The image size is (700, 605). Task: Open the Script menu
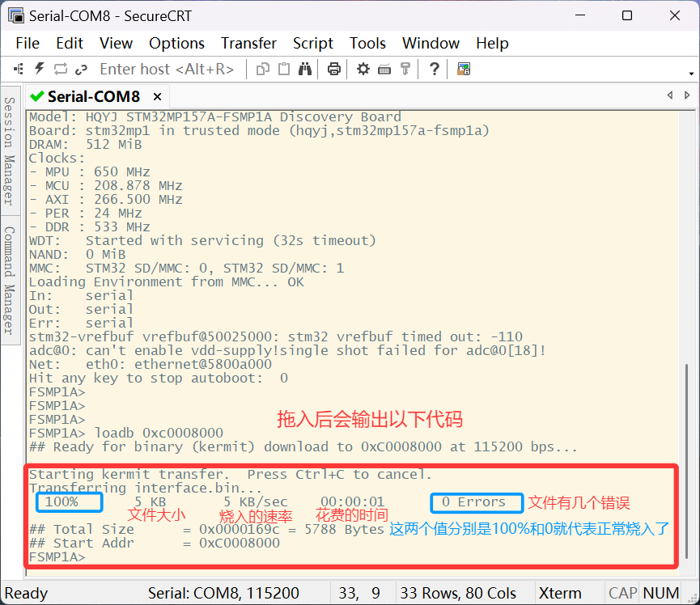313,44
